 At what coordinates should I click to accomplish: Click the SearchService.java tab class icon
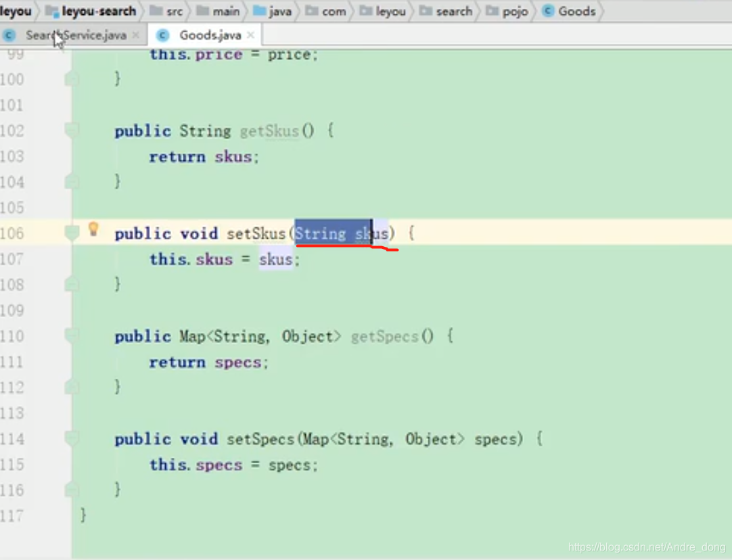click(9, 35)
